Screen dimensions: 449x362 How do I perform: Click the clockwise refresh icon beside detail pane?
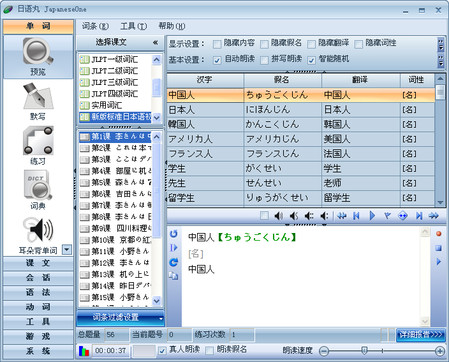click(x=174, y=262)
